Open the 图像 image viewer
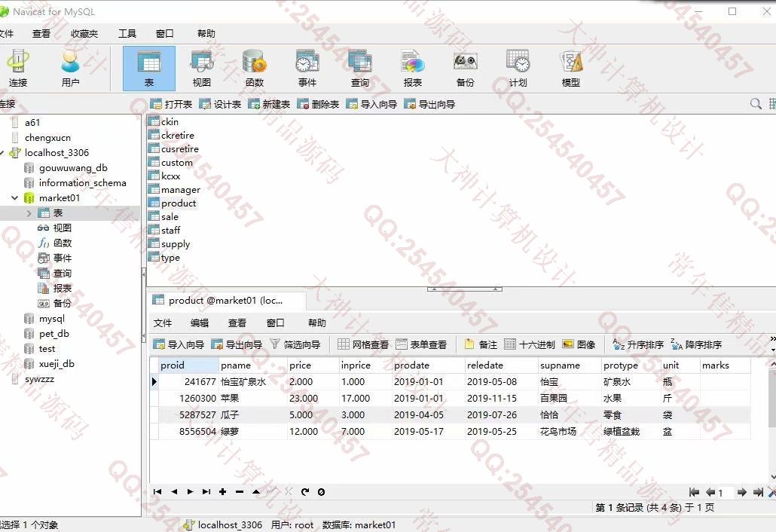 coord(579,344)
